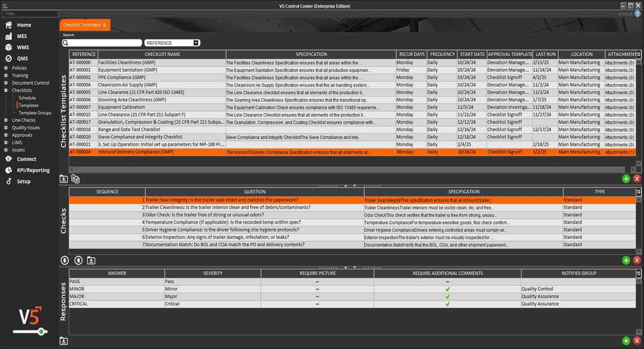The width and height of the screenshot is (644, 349).
Task: Add a new response answer
Action: [626, 341]
